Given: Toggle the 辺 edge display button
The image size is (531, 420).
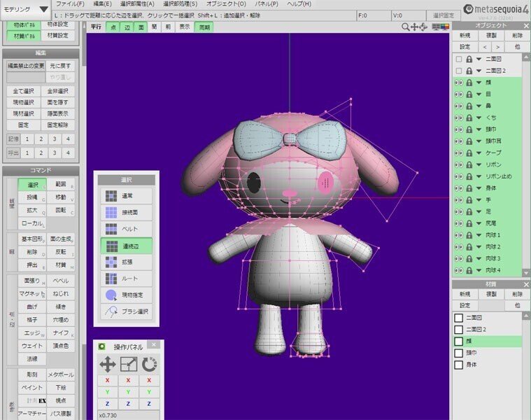Looking at the screenshot, I should pyautogui.click(x=127, y=27).
